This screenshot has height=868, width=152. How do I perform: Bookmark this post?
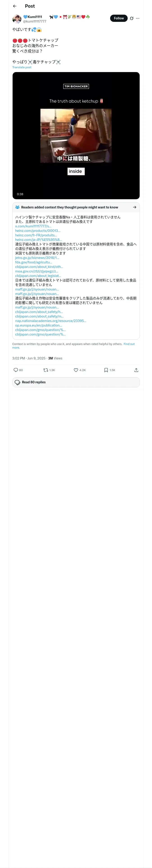click(106, 370)
